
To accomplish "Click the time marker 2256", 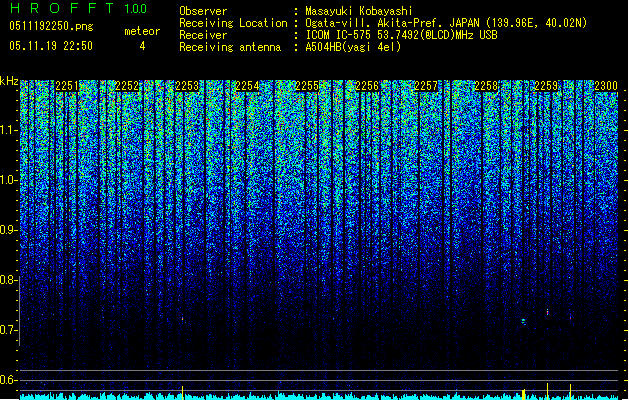I will 367,86.
